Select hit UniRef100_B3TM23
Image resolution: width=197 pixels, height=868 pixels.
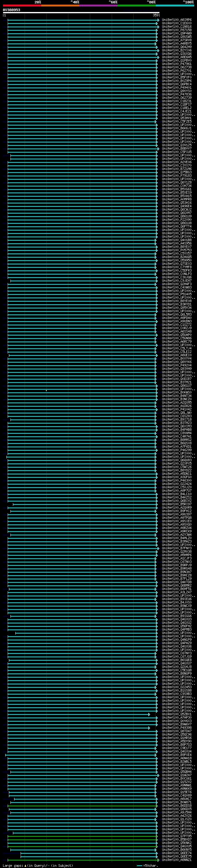(x=176, y=423)
